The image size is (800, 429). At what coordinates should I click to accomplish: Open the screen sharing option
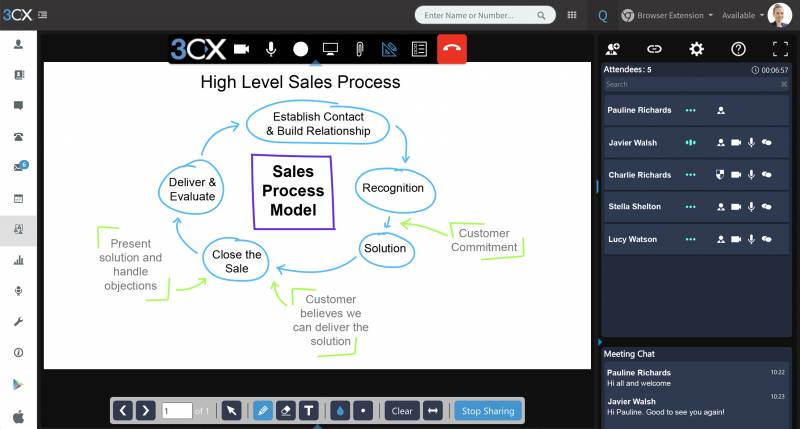329,48
